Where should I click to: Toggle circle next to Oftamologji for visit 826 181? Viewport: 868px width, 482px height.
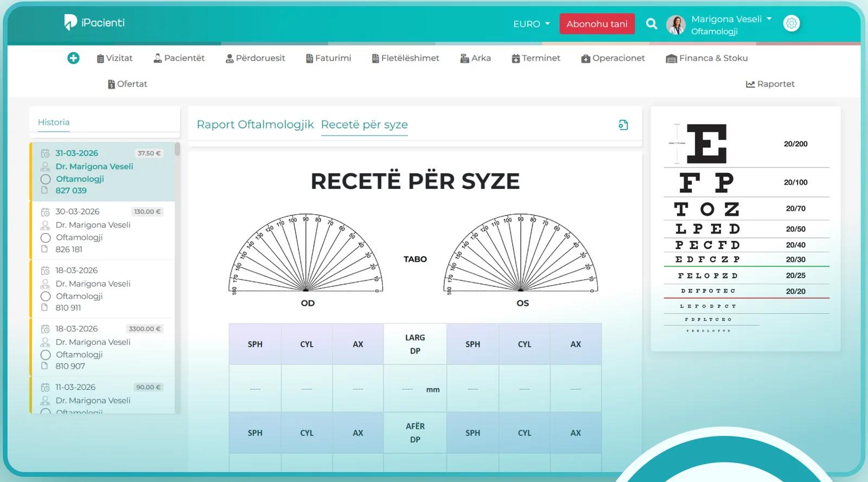tap(46, 238)
